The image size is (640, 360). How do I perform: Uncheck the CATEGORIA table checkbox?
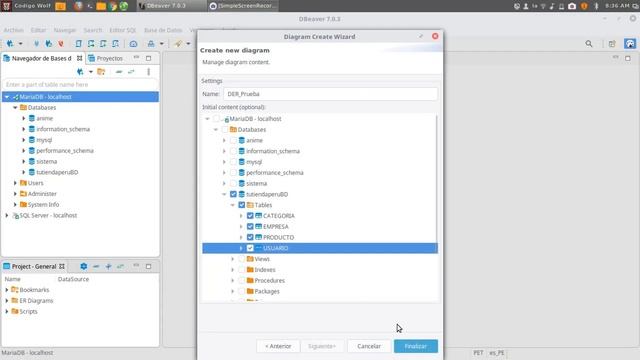[x=250, y=216]
